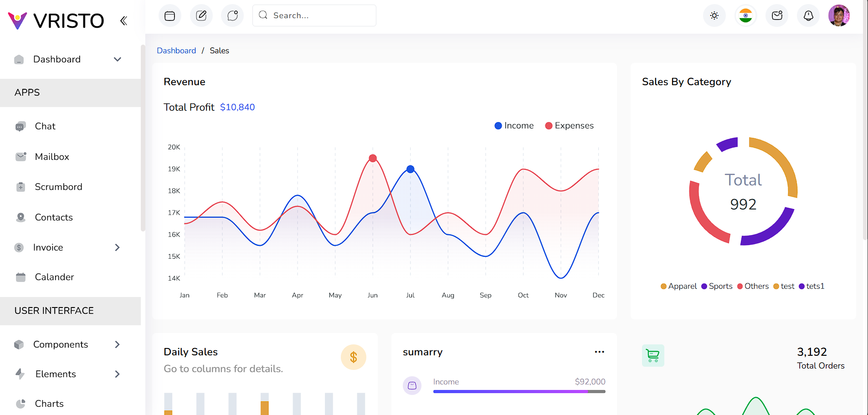Click the user profile avatar
The width and height of the screenshot is (868, 415).
[x=839, y=16]
